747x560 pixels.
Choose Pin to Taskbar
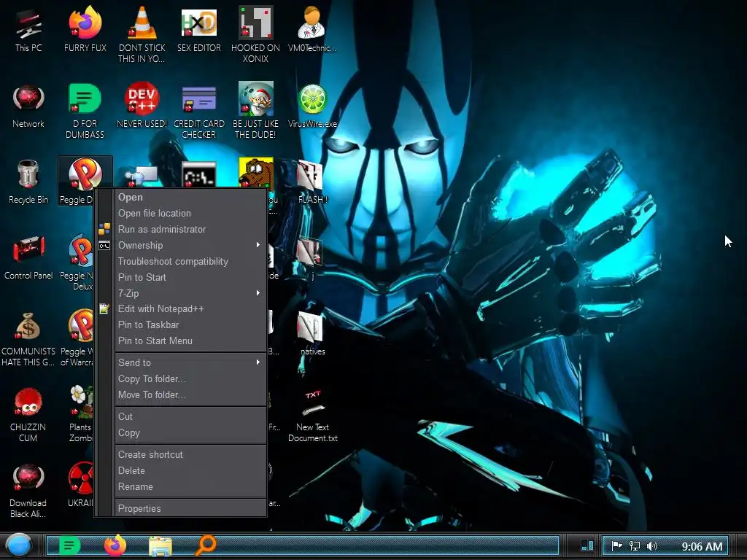click(190, 324)
